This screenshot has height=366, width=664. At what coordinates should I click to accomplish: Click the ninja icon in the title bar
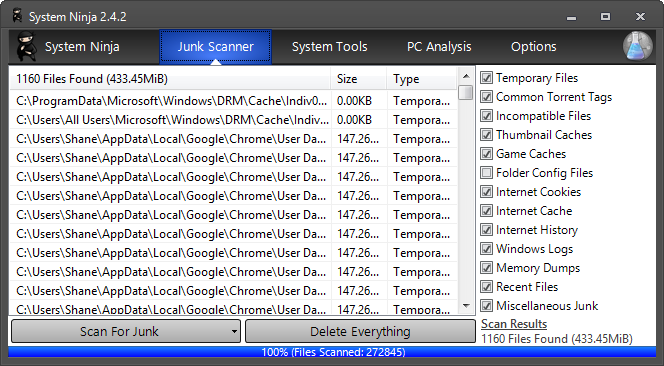point(17,17)
